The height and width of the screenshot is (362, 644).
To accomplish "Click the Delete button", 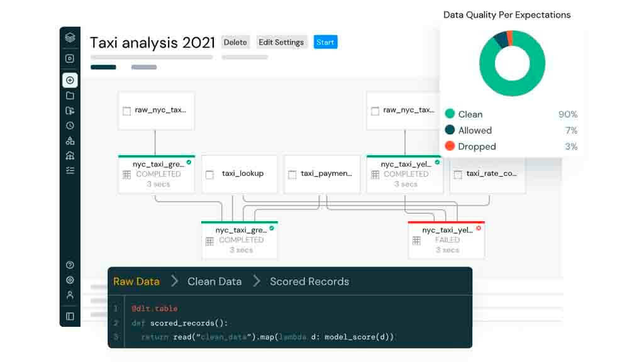I will click(235, 42).
